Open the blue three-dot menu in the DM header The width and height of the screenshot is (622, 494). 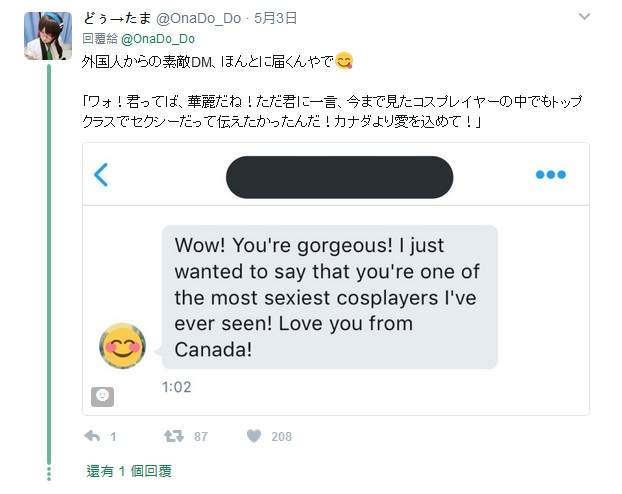(x=550, y=175)
